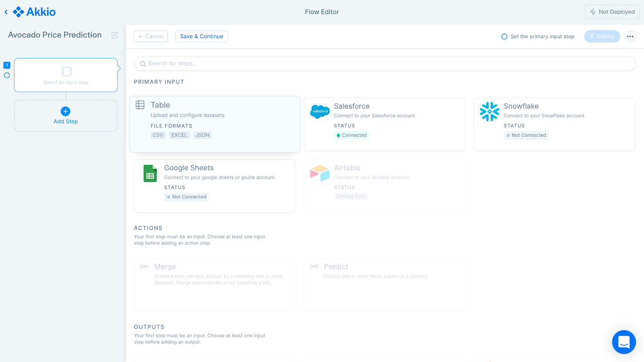Click the Not Deployed status button

(x=612, y=12)
